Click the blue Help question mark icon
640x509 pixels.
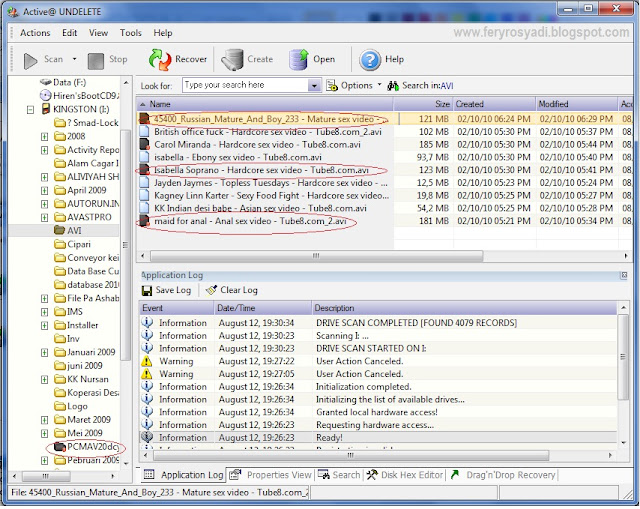(370, 60)
